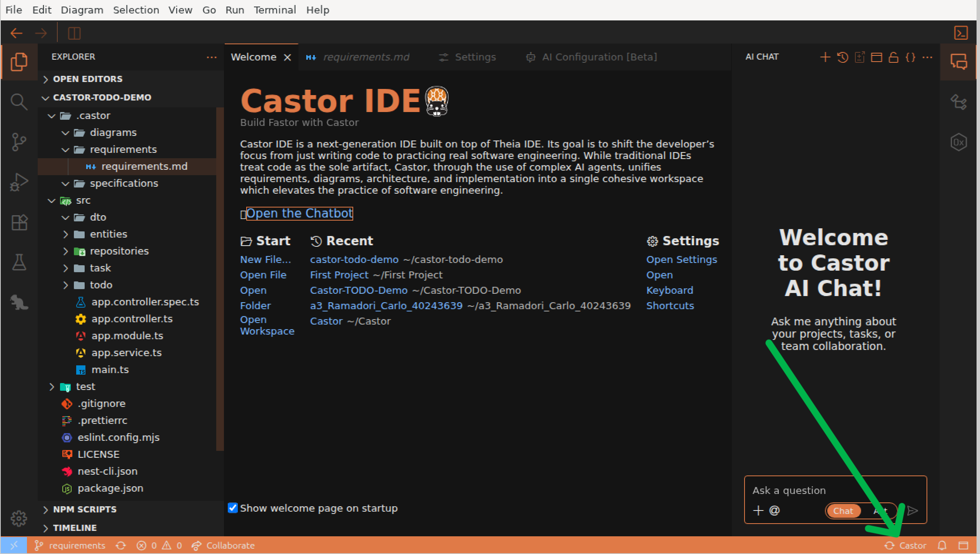The height and width of the screenshot is (554, 980).
Task: Click the unlock icon in AI Chat toolbar
Action: click(x=893, y=57)
